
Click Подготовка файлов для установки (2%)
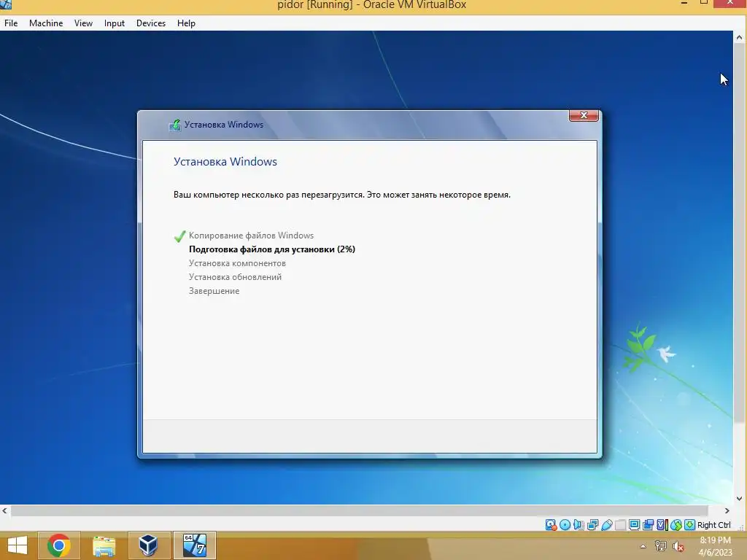coord(272,249)
